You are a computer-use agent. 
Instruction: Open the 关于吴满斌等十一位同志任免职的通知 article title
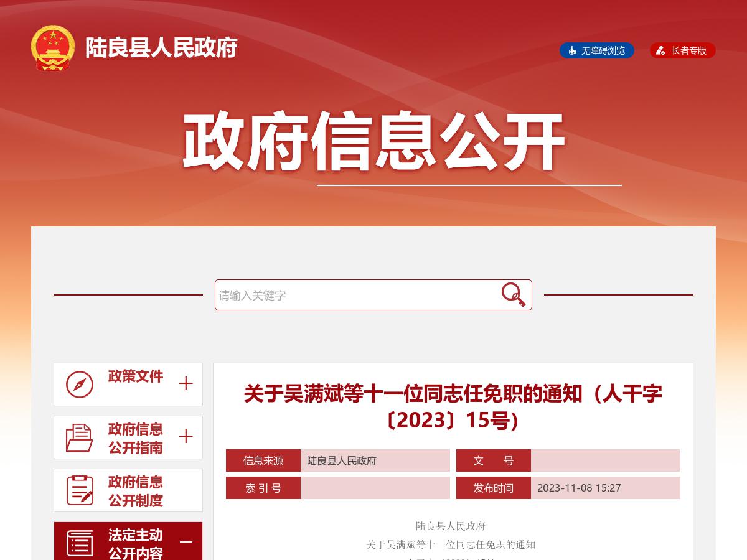pyautogui.click(x=453, y=405)
